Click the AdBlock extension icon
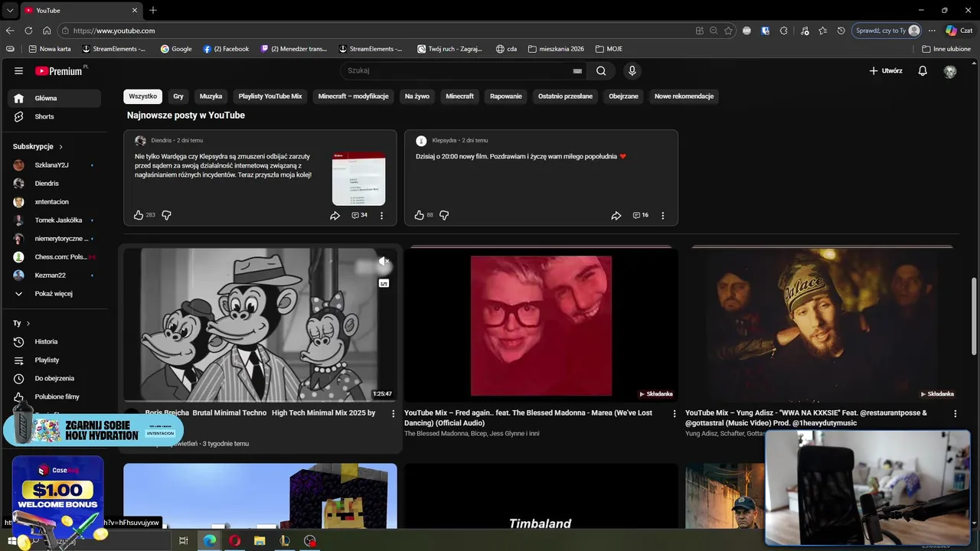The height and width of the screenshot is (551, 980). tap(746, 31)
